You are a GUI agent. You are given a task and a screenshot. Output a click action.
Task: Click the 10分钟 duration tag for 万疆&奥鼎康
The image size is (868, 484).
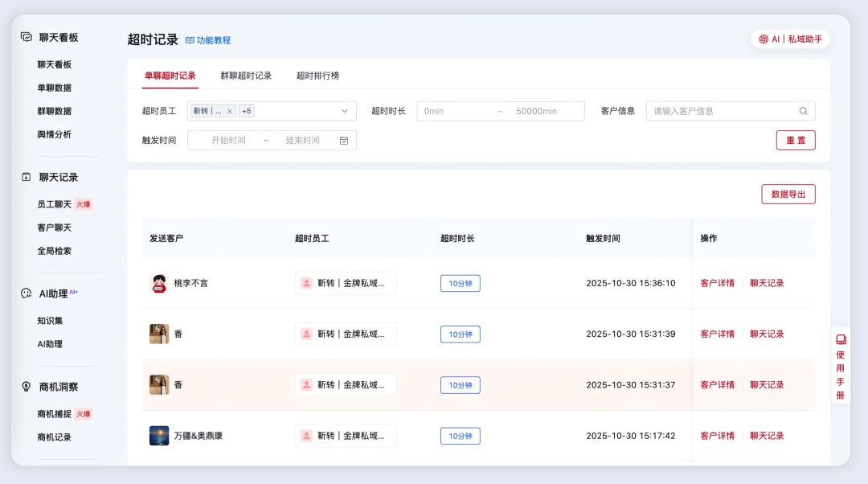tap(460, 435)
